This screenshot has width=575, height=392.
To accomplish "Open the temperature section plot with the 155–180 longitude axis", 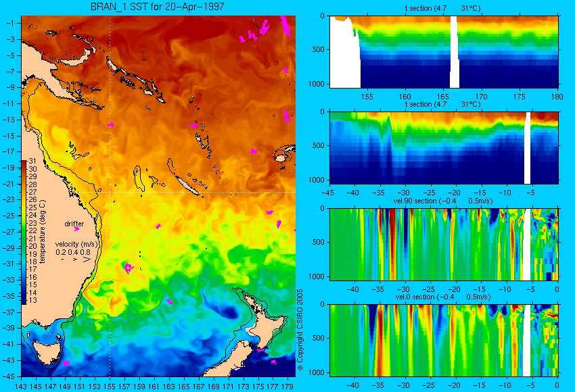I will point(444,51).
